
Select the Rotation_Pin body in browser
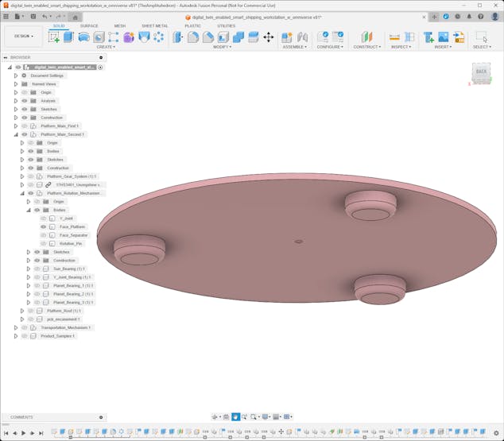click(x=71, y=243)
